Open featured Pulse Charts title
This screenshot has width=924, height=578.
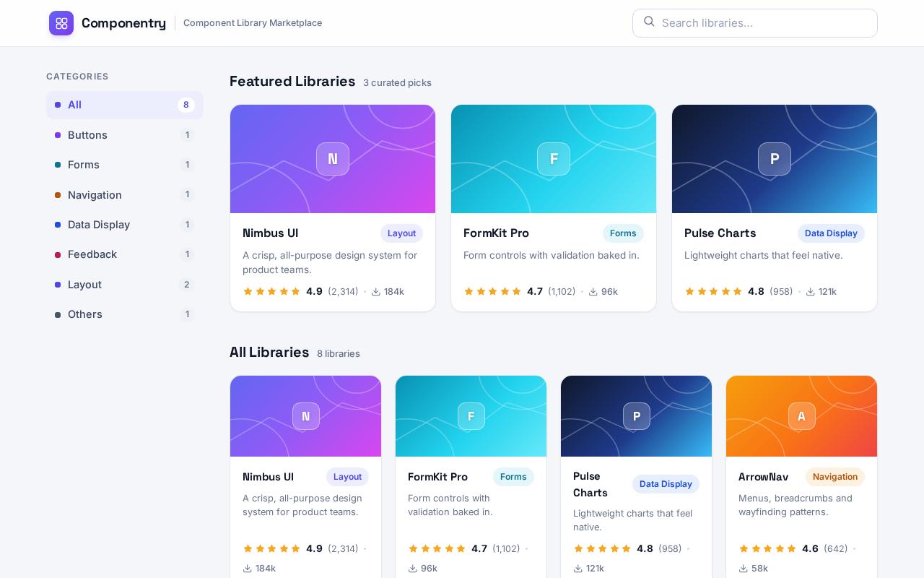pos(720,233)
